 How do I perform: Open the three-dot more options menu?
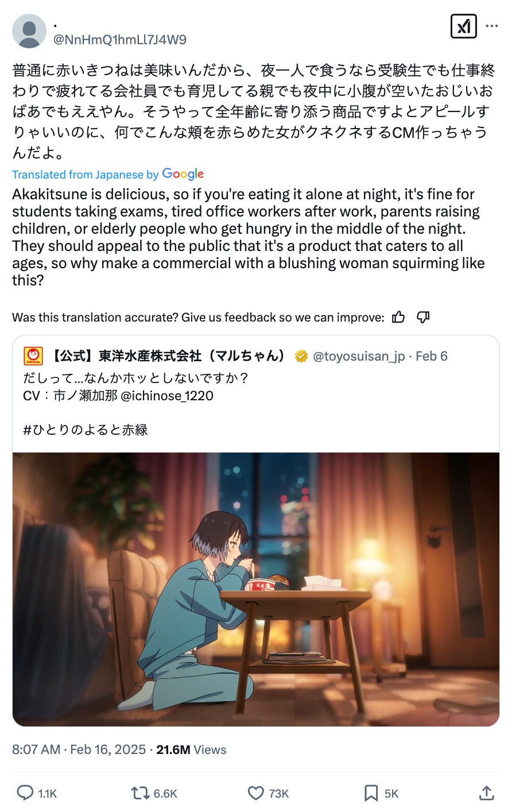tap(492, 26)
